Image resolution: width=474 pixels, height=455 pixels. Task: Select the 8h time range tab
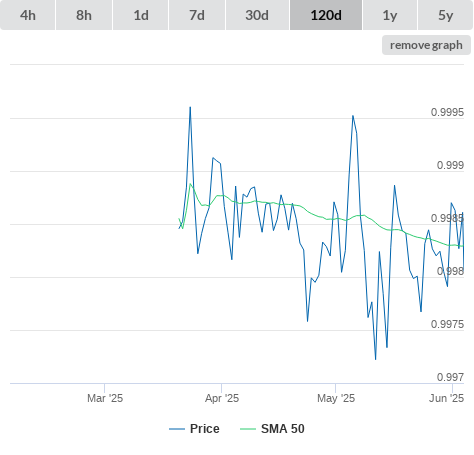(x=84, y=15)
